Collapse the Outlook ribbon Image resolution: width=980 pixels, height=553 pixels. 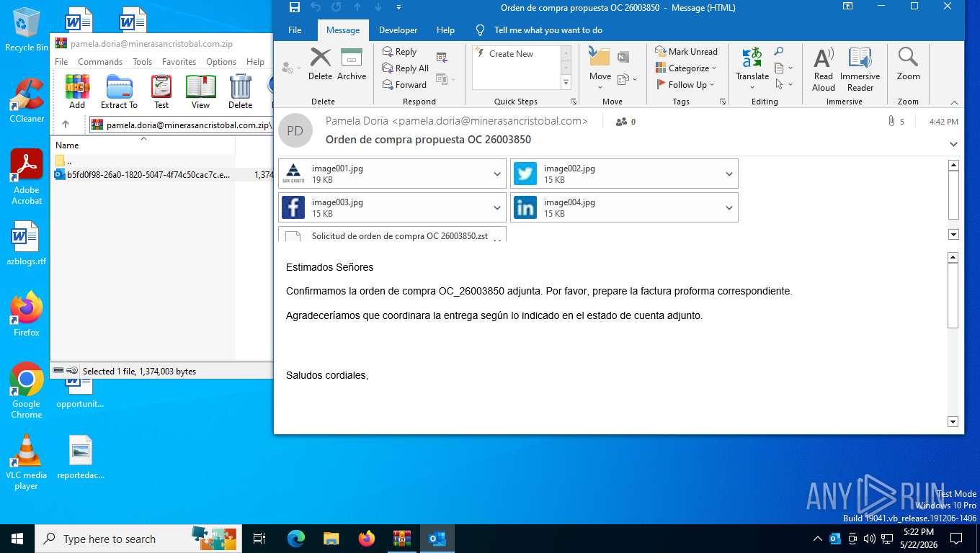[955, 102]
